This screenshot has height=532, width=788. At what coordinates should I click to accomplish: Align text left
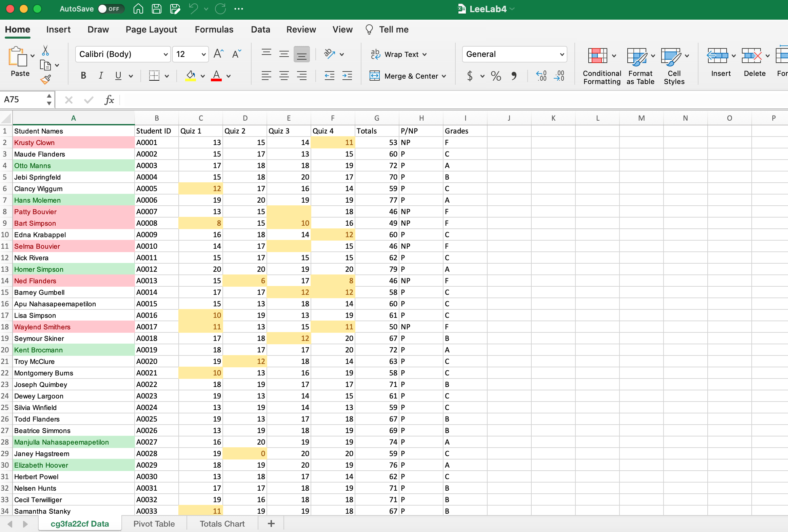pyautogui.click(x=267, y=76)
